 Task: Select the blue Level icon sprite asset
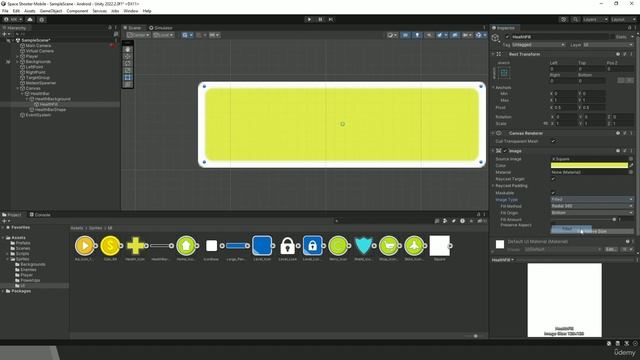click(x=262, y=245)
